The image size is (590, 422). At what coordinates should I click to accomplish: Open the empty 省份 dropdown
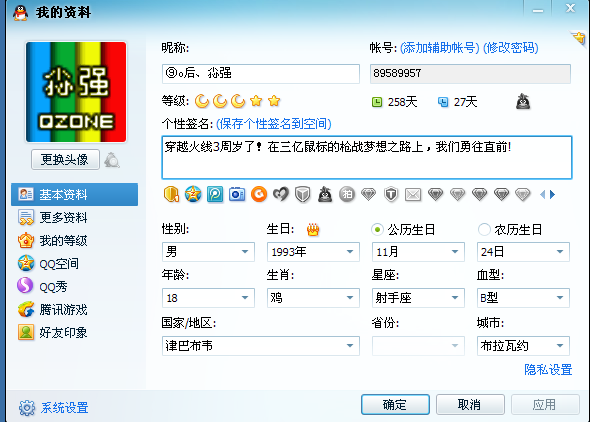[x=418, y=346]
